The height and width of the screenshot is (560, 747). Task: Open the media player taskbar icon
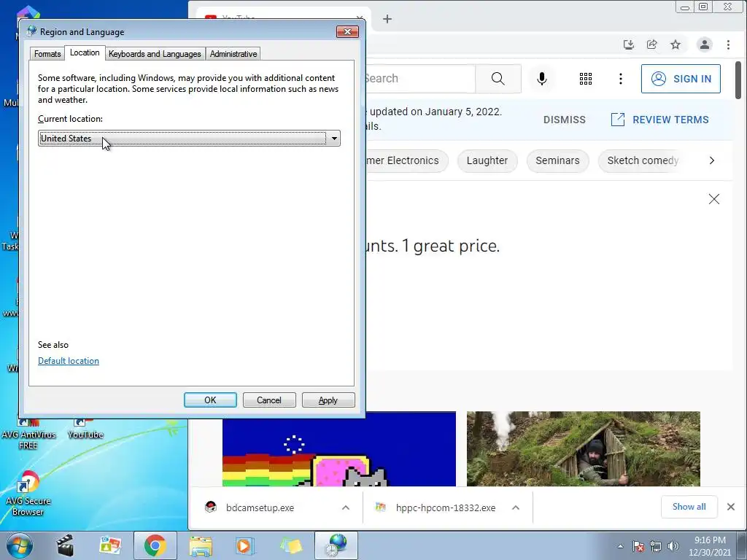245,545
